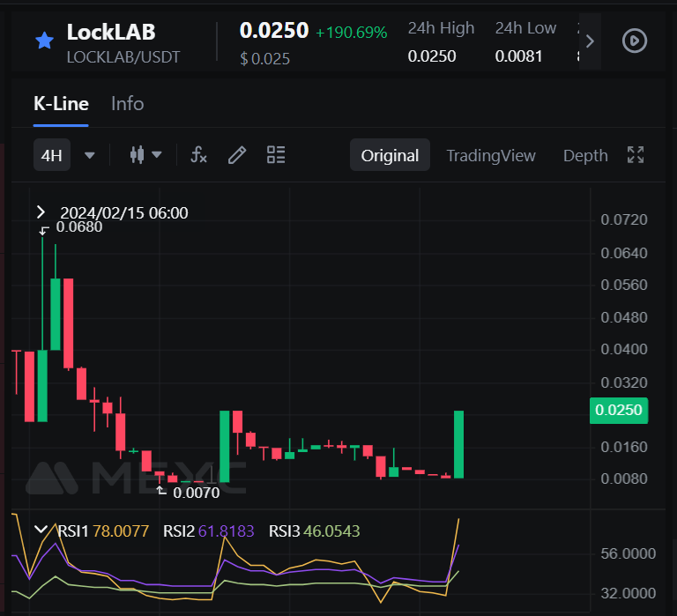Click the $ 0.025 USD price text
The height and width of the screenshot is (616, 677).
point(264,59)
